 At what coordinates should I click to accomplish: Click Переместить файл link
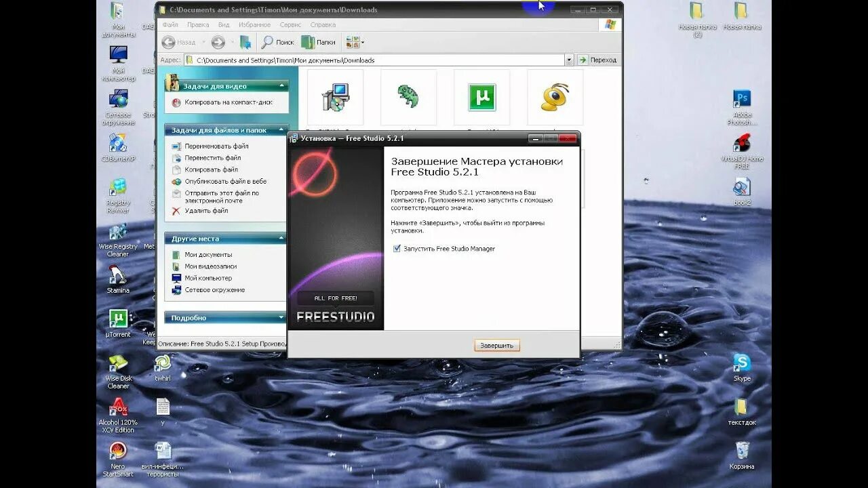(x=212, y=158)
